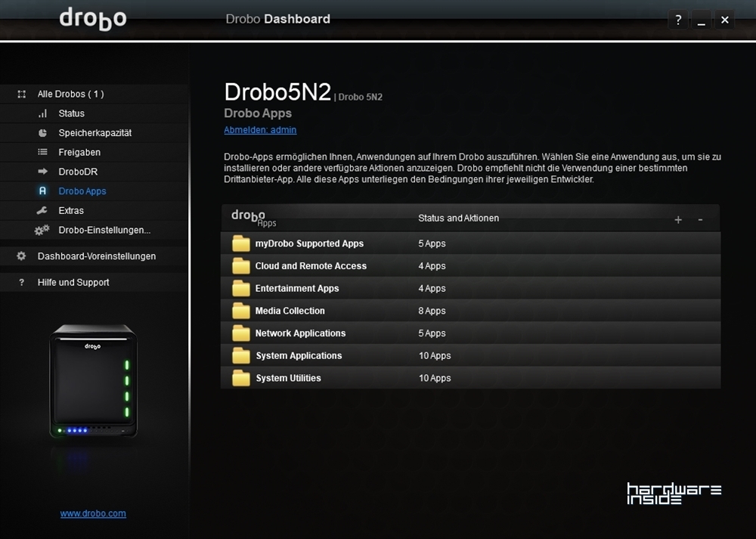Click the Dashboard-Voreinstellungen gear icon
The height and width of the screenshot is (539, 756).
(x=21, y=256)
